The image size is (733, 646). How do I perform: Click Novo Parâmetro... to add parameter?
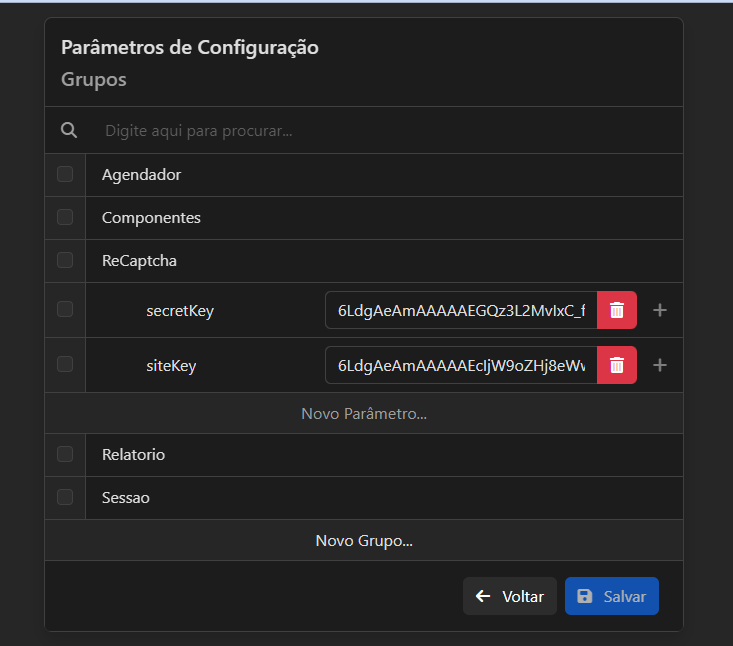coord(364,413)
